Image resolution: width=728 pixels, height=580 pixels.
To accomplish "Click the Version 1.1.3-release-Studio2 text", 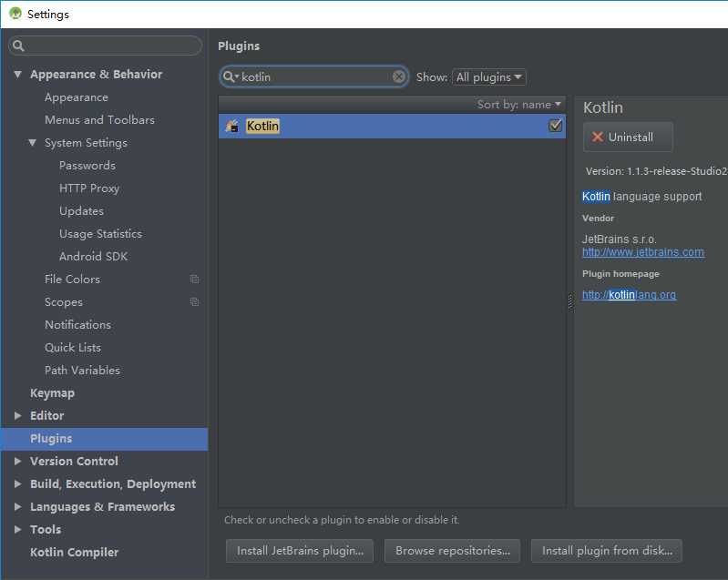I will 656,171.
